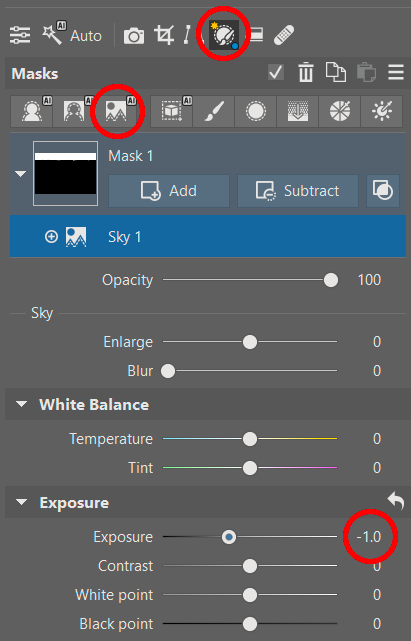Click the Add button for Mask 1
Screen dimensions: 411x641
tap(169, 191)
